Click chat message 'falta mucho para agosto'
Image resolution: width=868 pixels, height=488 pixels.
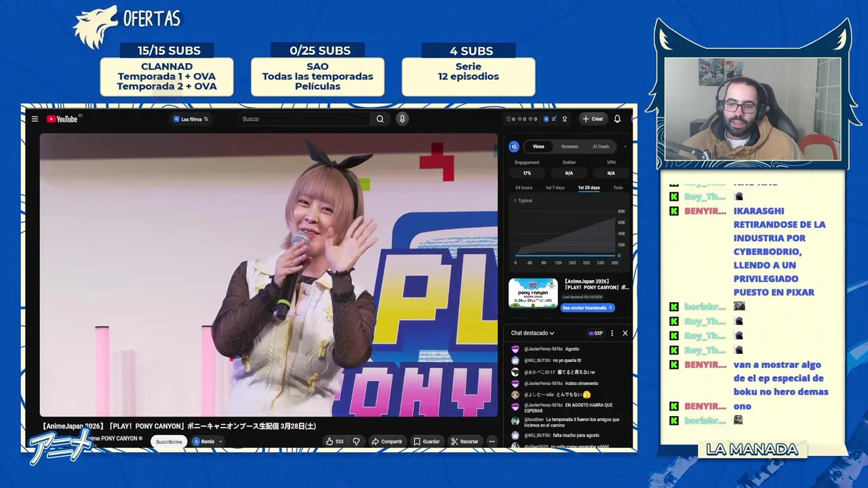(x=576, y=435)
